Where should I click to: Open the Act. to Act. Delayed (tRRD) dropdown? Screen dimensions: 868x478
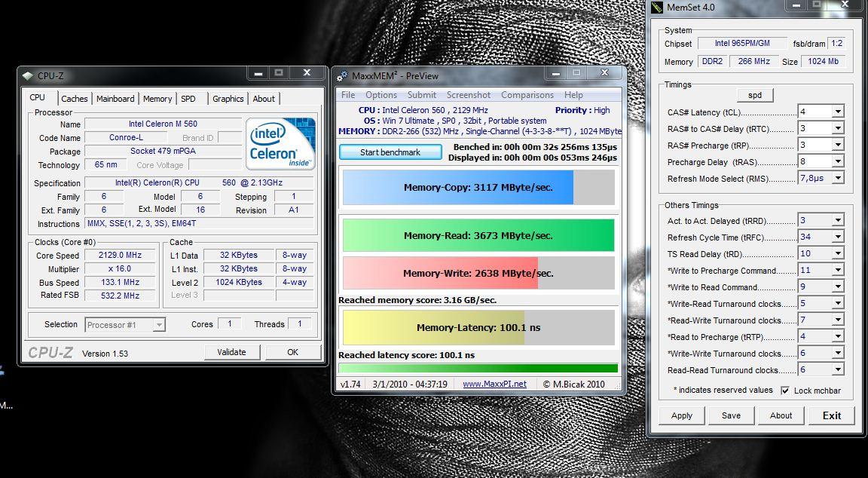click(x=838, y=220)
